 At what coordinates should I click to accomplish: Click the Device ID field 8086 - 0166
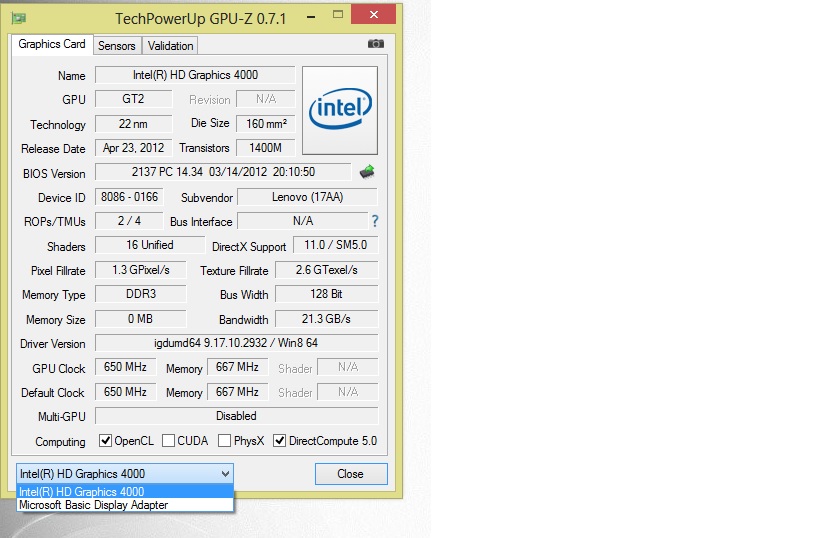click(129, 197)
